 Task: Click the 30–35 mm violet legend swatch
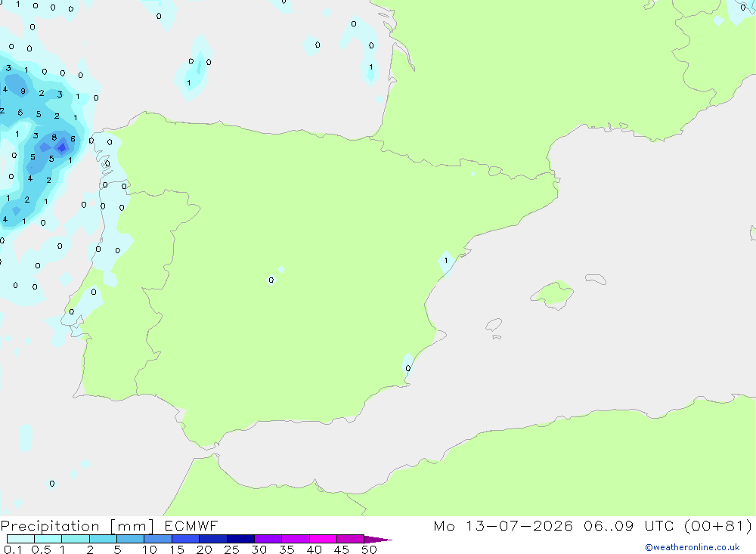[268, 539]
